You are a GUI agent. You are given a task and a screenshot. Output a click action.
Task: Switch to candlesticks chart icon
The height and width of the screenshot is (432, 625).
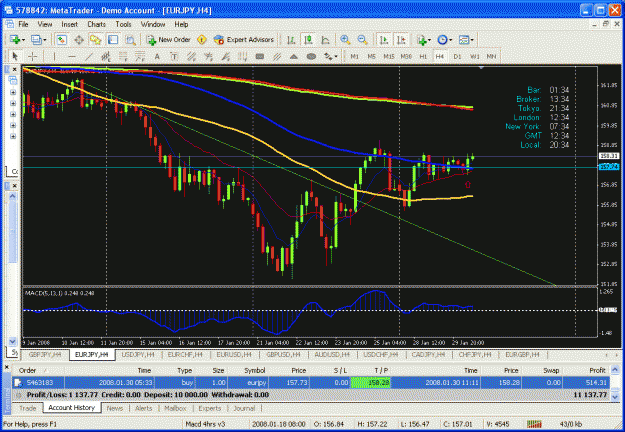(x=308, y=40)
